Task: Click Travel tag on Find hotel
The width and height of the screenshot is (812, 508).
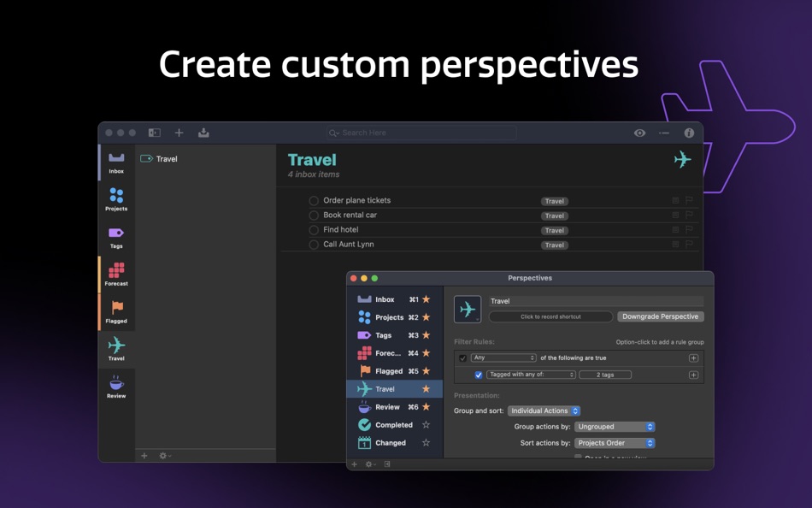Action: (555, 231)
